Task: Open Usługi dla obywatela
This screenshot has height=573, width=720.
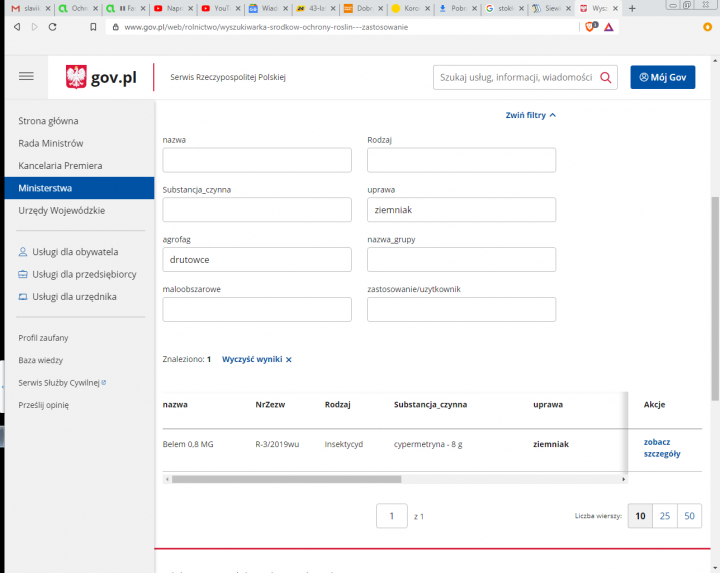Action: tap(75, 251)
